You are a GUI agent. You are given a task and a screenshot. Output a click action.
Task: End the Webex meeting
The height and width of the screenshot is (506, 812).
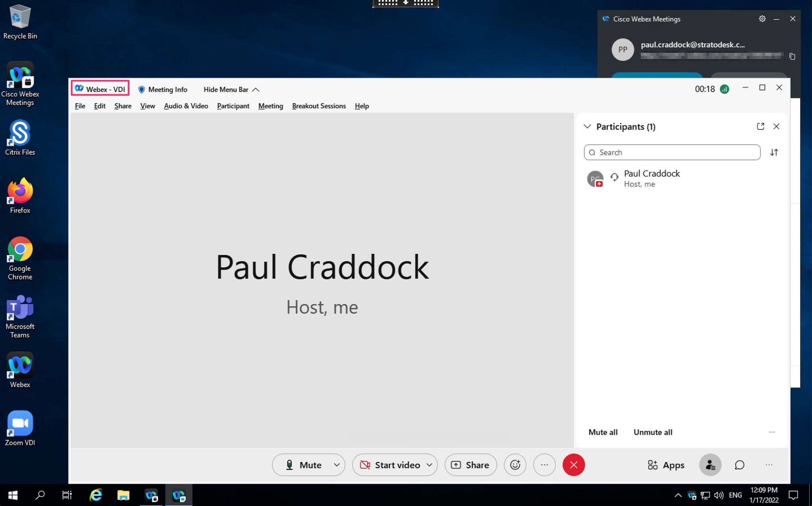pos(574,465)
